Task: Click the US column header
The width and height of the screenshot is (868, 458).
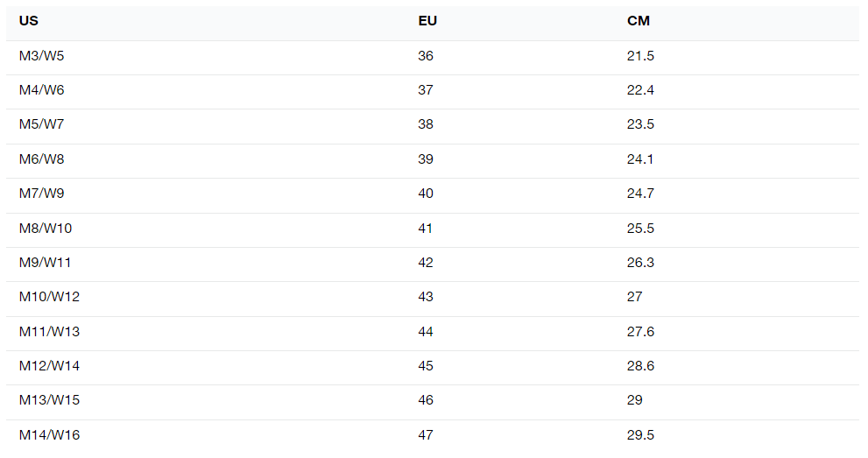Action: pyautogui.click(x=28, y=21)
